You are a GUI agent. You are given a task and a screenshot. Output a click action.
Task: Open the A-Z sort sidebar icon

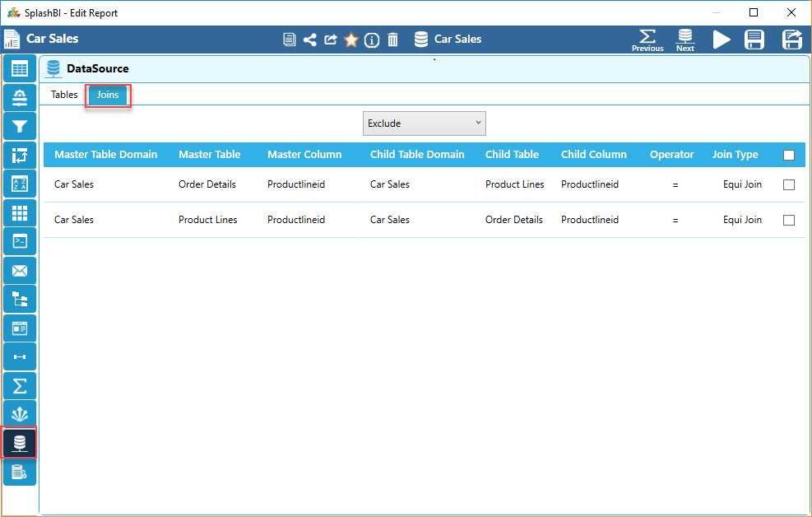tap(20, 184)
